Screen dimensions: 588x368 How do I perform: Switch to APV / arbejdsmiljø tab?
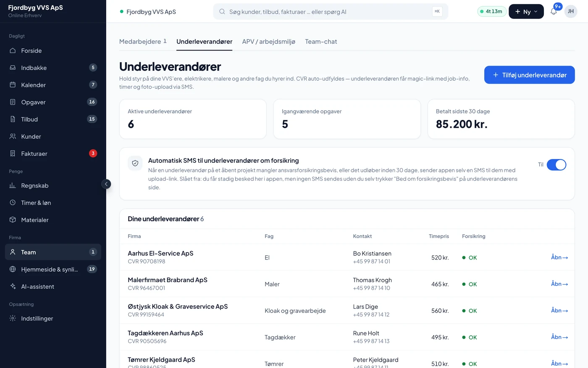269,42
